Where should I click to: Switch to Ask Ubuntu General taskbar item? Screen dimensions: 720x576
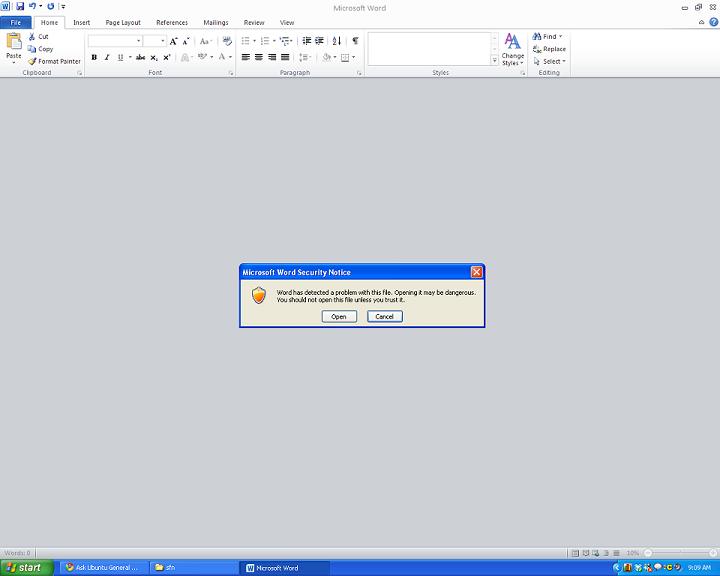[x=104, y=568]
